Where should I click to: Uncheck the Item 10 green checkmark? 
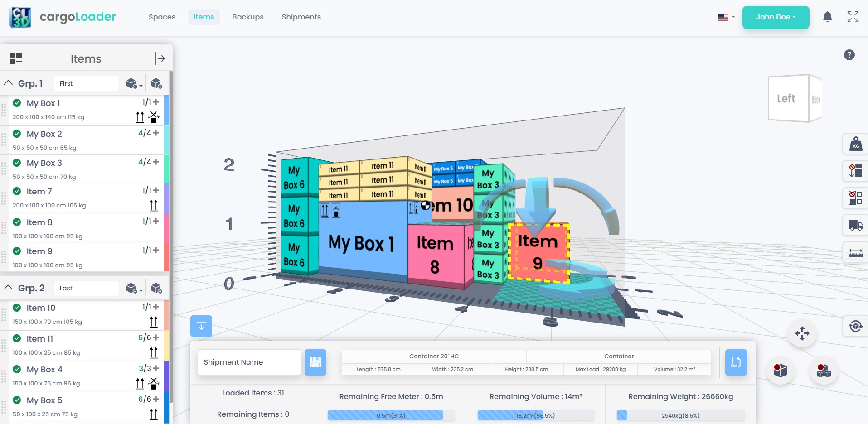click(17, 308)
